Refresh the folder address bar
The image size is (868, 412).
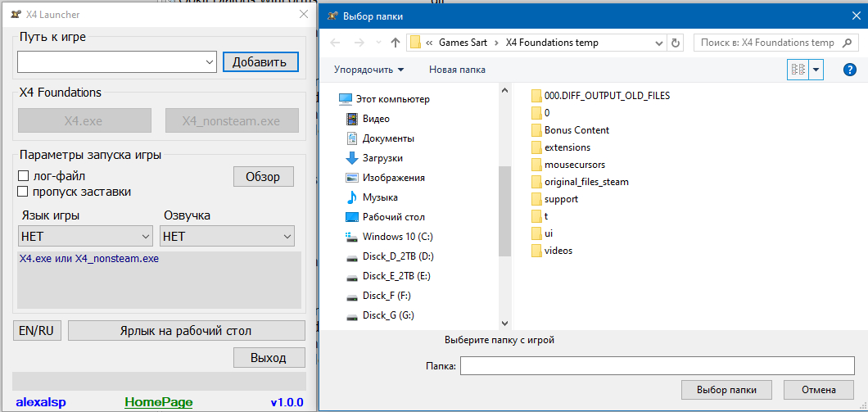[676, 43]
